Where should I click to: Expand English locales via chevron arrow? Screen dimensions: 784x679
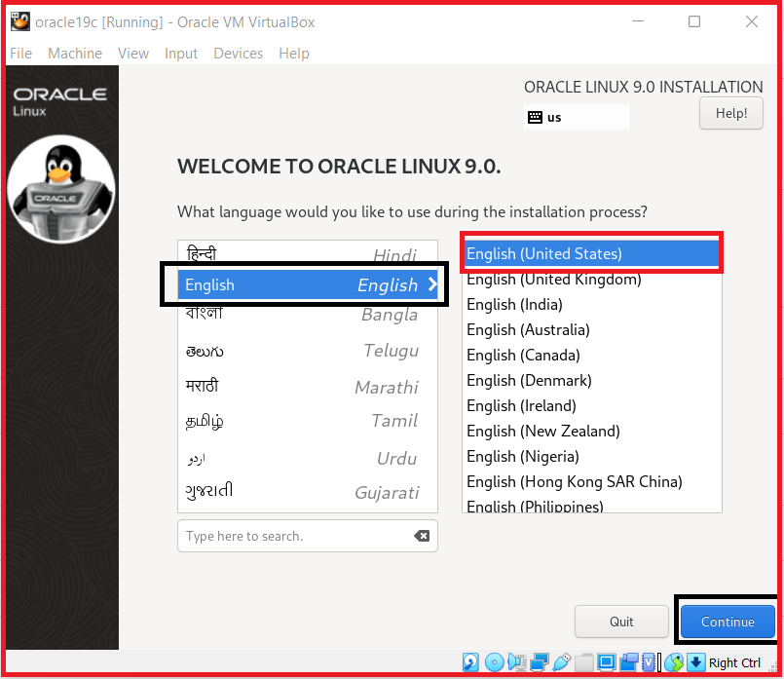point(432,284)
